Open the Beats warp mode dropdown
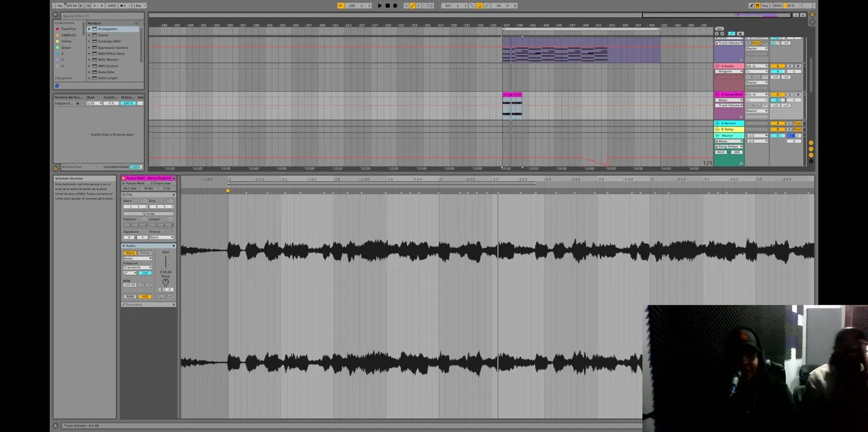The width and height of the screenshot is (868, 432). coord(137,258)
